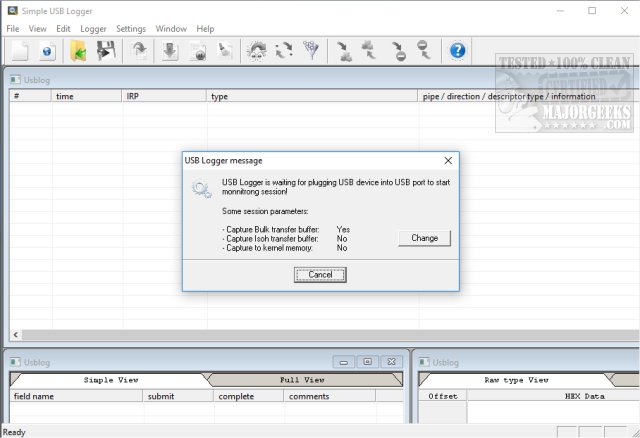
Task: Open the File menu
Action: 13,29
